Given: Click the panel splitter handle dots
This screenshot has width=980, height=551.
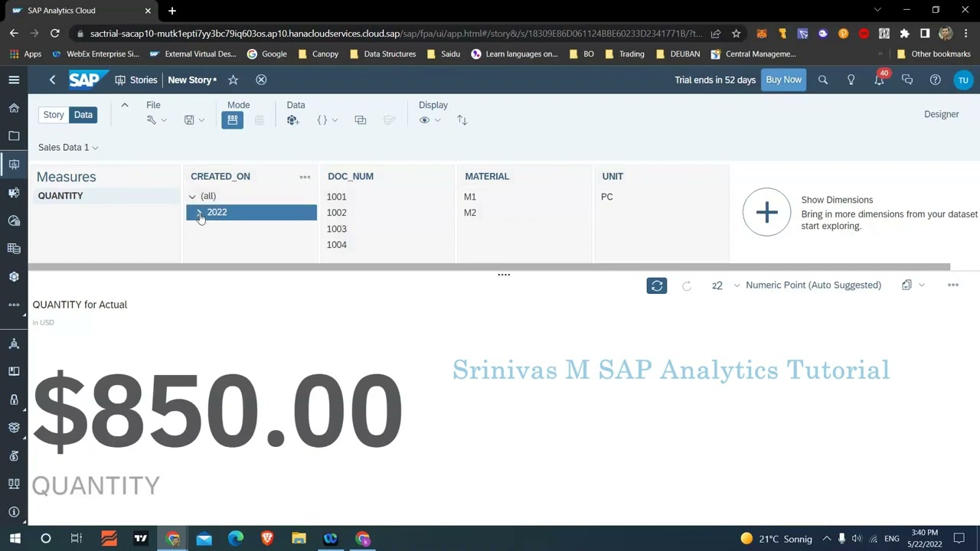Looking at the screenshot, I should point(504,274).
